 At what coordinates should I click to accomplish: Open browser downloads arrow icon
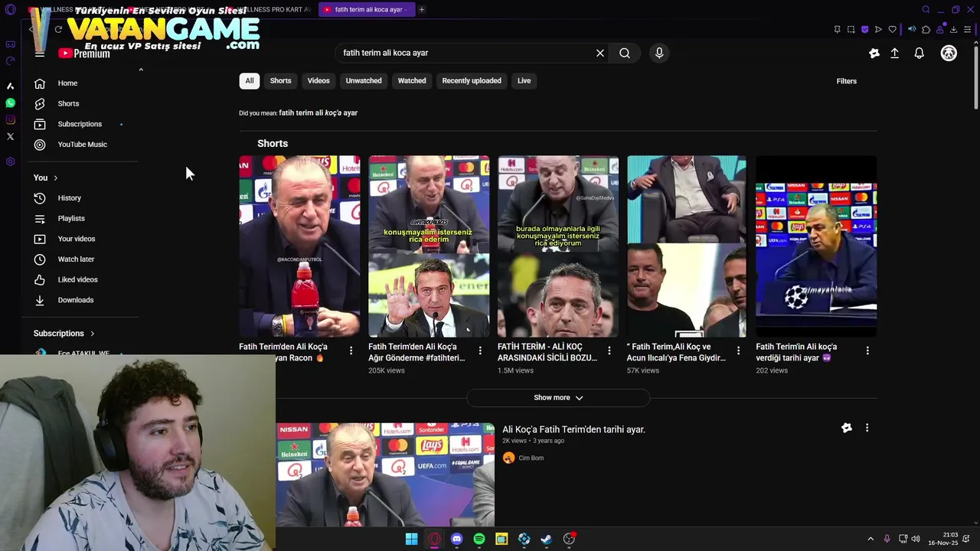(953, 29)
